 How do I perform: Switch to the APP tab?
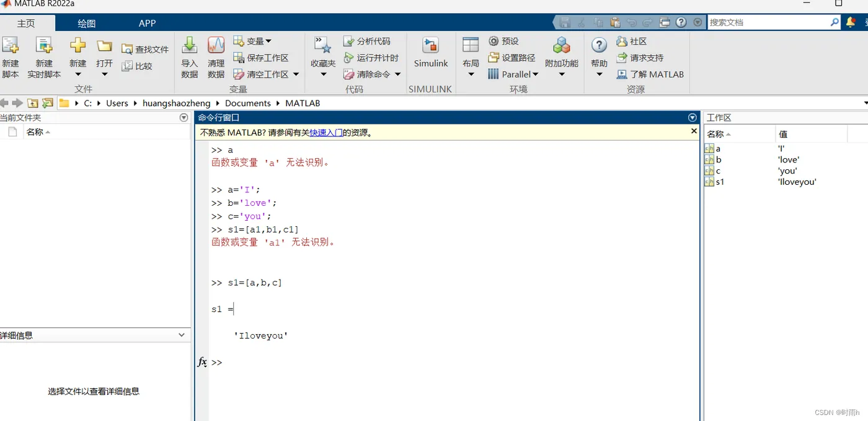click(x=147, y=23)
